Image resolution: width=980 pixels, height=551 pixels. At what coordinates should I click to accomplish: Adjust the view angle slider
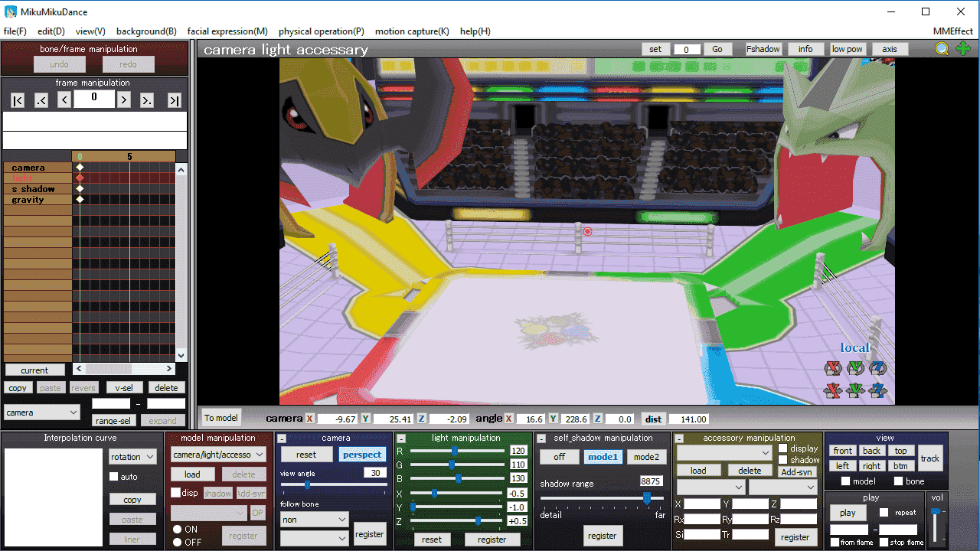334,485
